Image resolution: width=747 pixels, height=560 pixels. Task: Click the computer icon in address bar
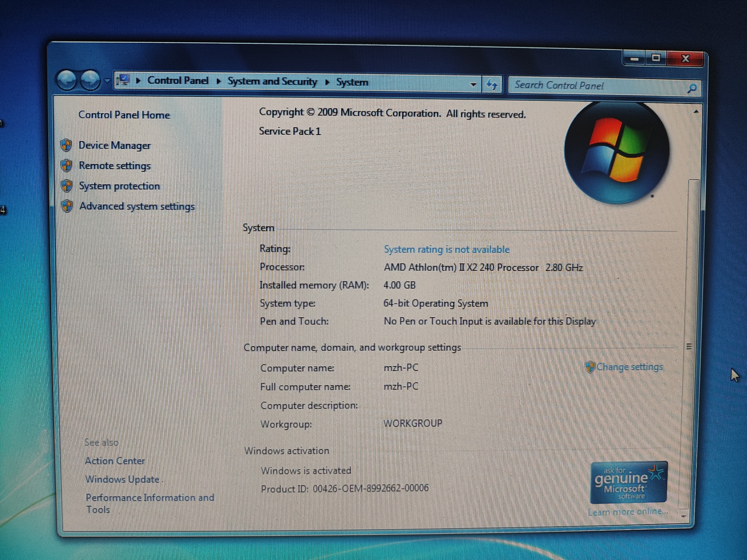click(123, 80)
